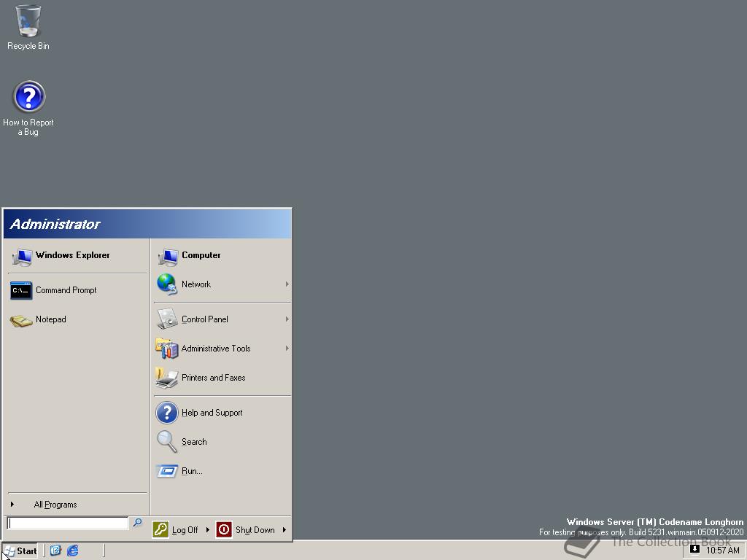Click the Notepad icon in the Start menu
The image size is (747, 560).
point(21,320)
